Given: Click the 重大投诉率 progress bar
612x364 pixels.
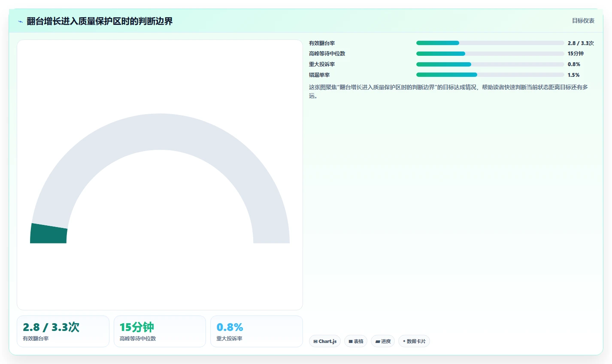Looking at the screenshot, I should 490,64.
